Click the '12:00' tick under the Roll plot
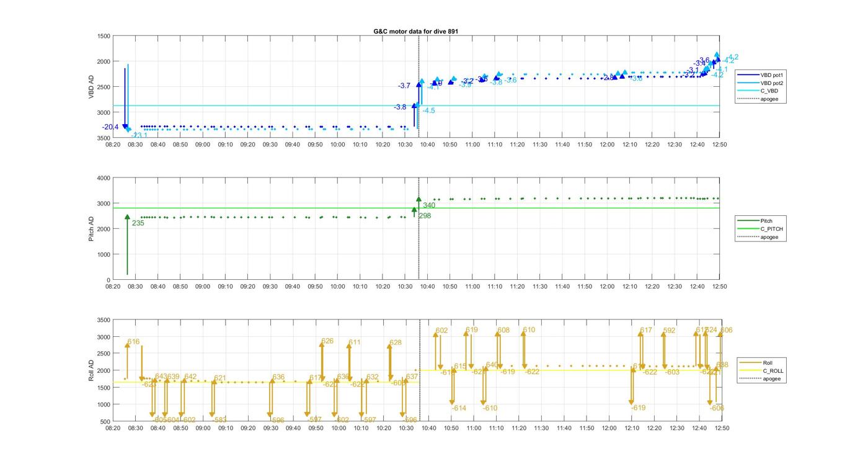 click(x=609, y=428)
